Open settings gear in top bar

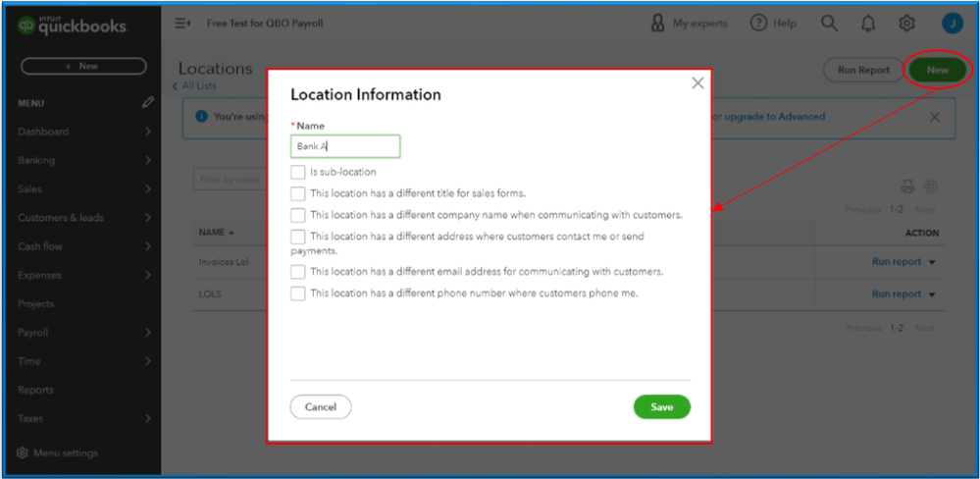coord(906,24)
